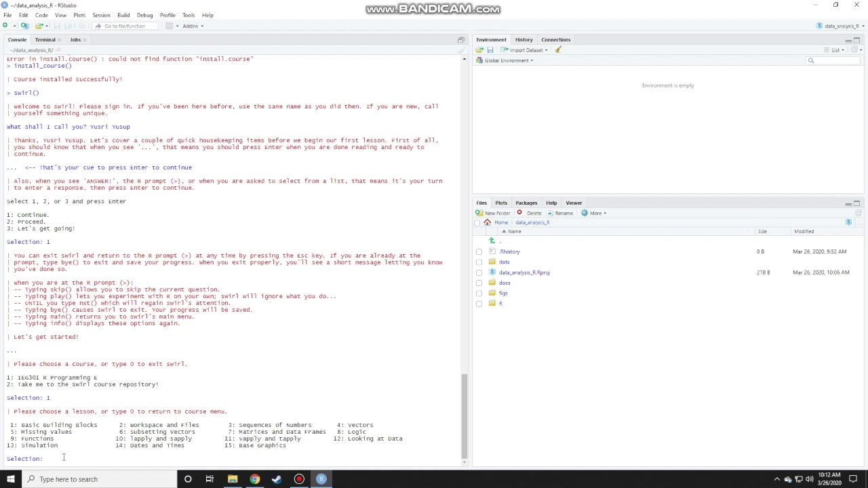Viewport: 868px width, 488px height.
Task: Open the Session menu
Action: click(x=101, y=15)
